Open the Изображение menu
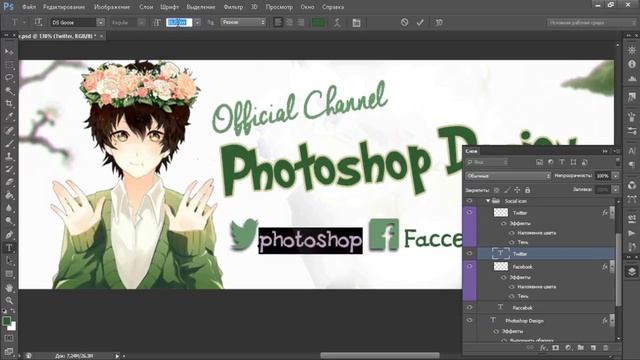This screenshot has height=360, width=640. pyautogui.click(x=112, y=7)
